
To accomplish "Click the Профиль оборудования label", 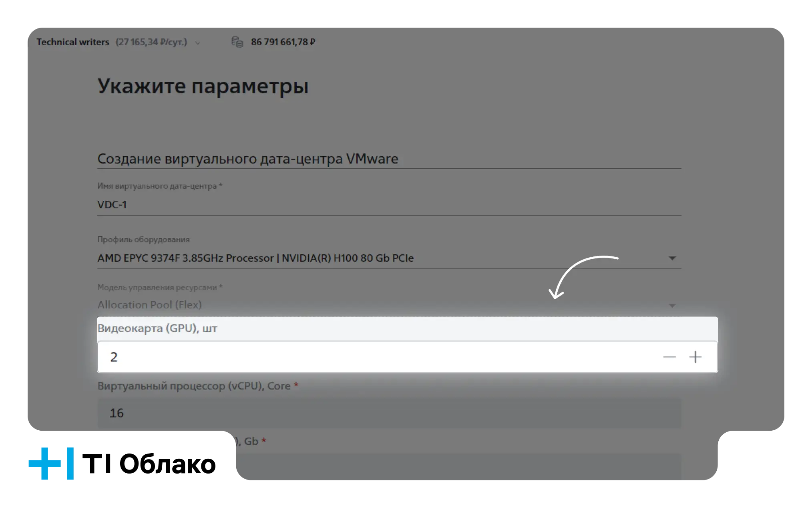I will (x=143, y=240).
